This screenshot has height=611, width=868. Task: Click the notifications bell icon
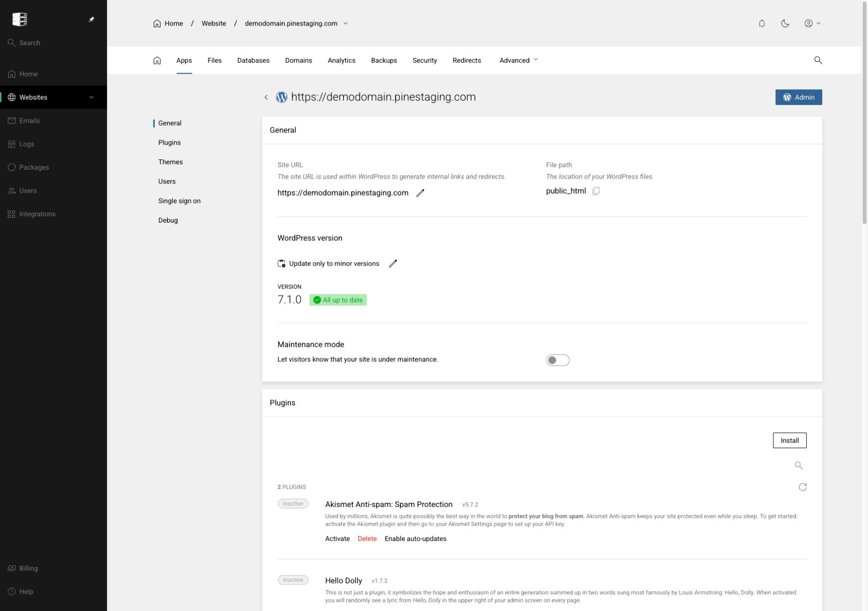point(762,24)
